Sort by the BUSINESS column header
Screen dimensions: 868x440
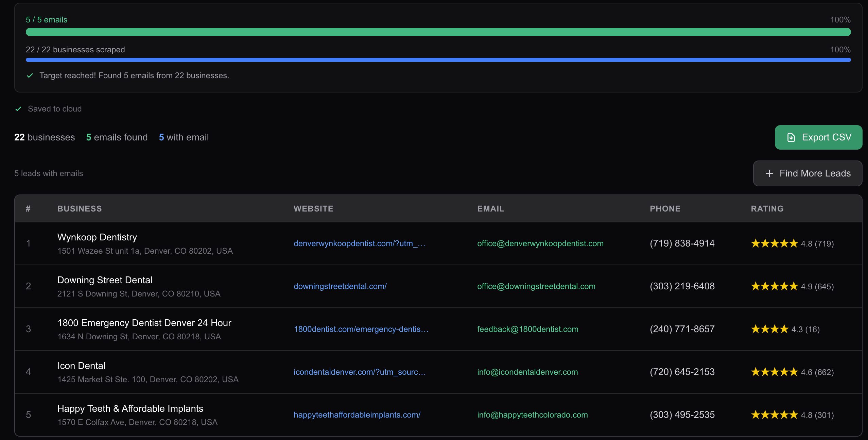click(80, 208)
